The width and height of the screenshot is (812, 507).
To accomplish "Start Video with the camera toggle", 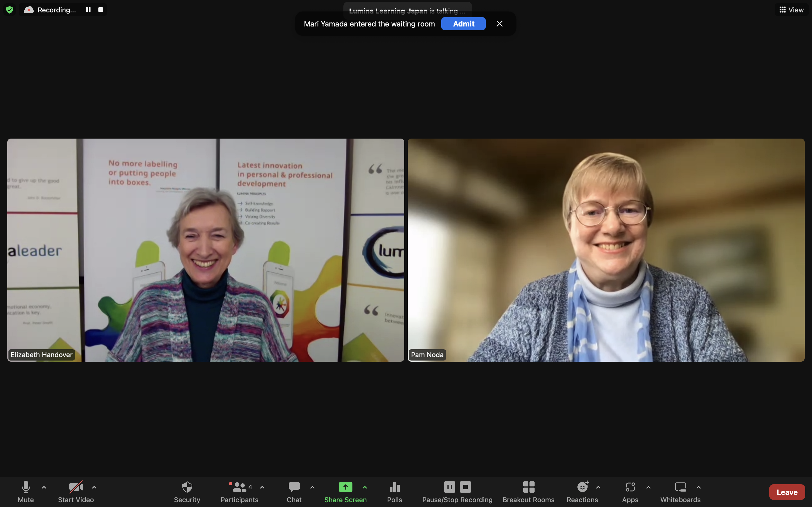I will pyautogui.click(x=76, y=491).
